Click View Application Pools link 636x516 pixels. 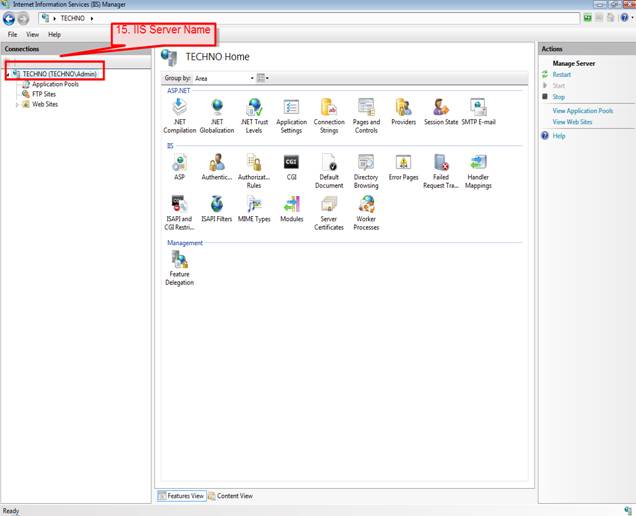582,111
